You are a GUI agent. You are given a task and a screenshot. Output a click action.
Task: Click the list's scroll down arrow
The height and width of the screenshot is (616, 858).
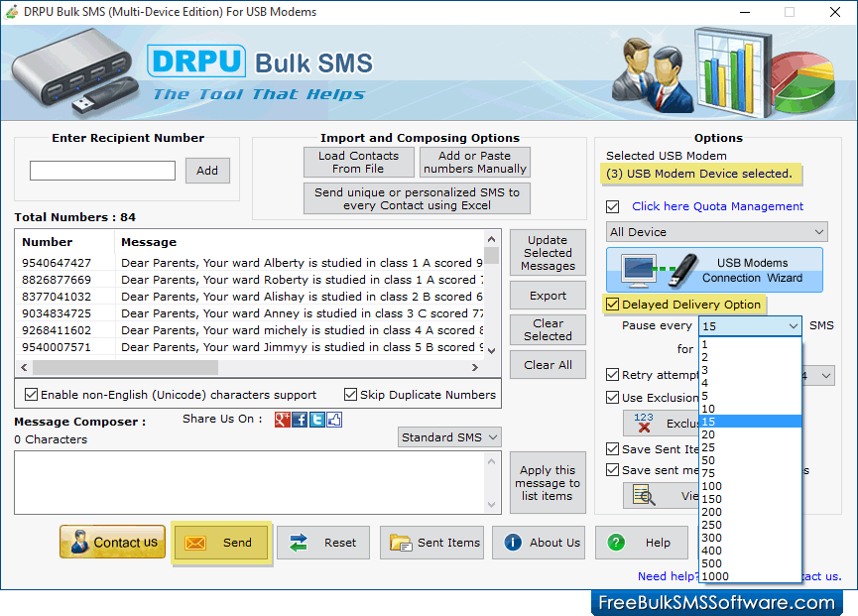click(491, 351)
